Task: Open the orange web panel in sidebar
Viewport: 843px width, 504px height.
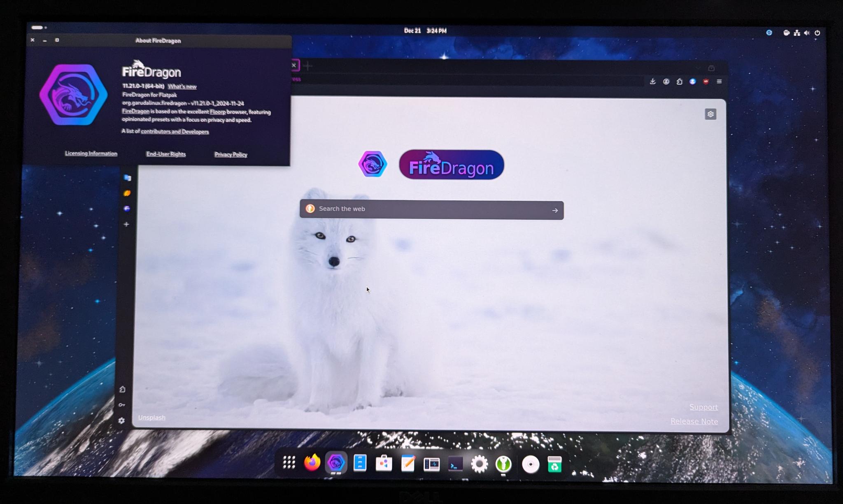Action: (x=127, y=193)
